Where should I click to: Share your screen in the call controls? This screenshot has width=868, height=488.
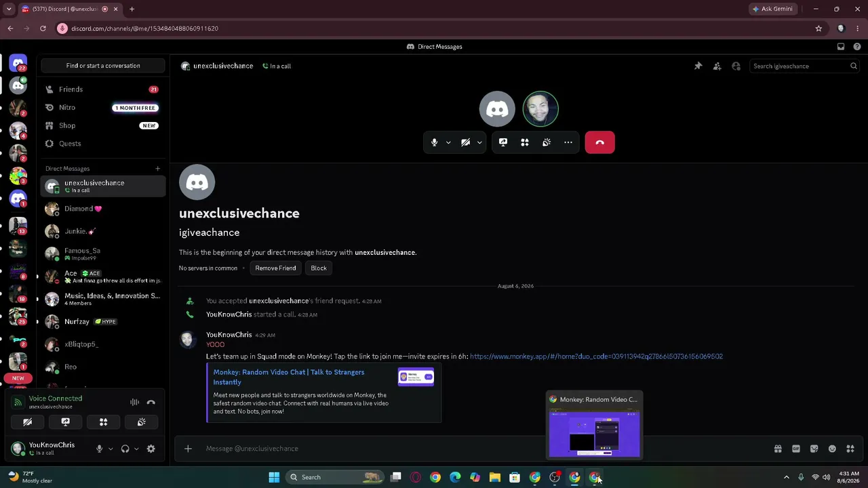503,142
